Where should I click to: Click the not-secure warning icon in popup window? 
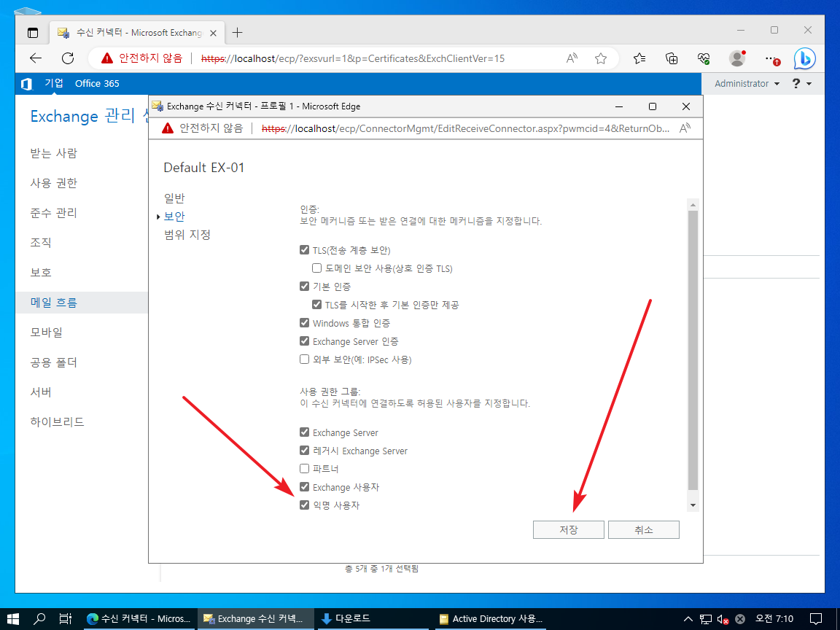tap(168, 128)
